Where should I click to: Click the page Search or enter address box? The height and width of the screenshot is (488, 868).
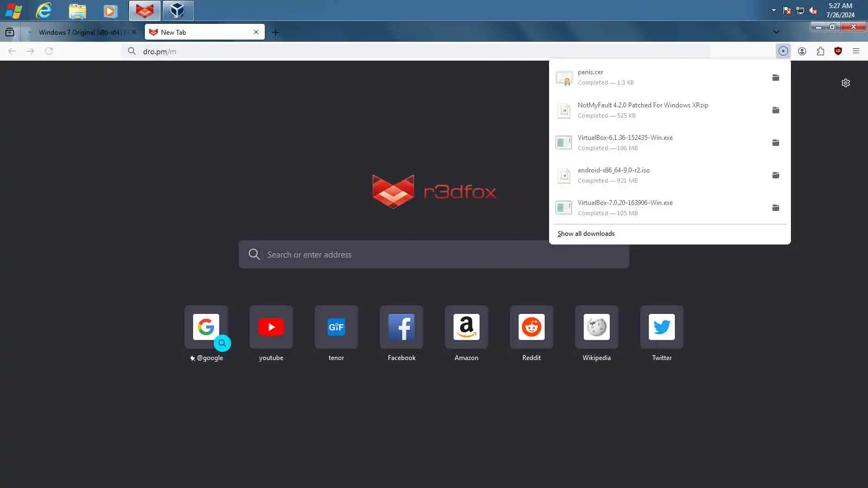[434, 254]
